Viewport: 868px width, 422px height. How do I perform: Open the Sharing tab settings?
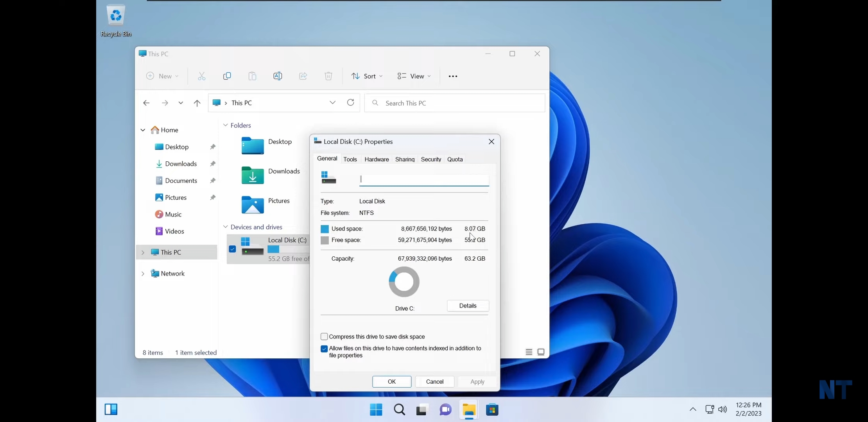click(x=405, y=159)
